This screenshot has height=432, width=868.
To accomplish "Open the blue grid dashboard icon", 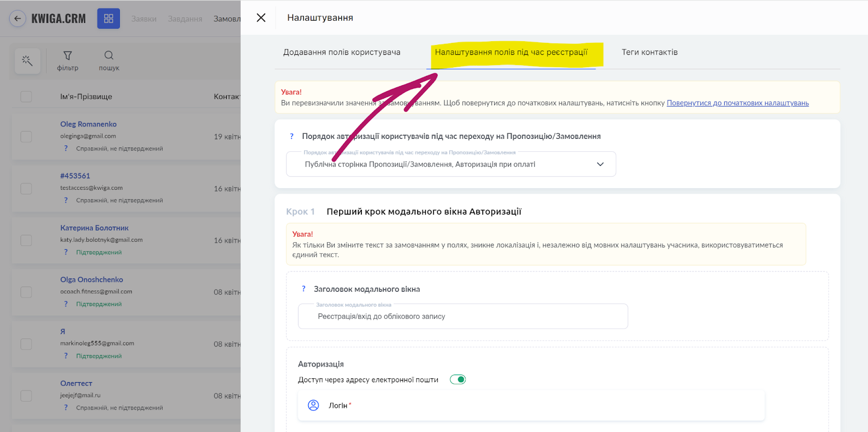I will tap(108, 18).
